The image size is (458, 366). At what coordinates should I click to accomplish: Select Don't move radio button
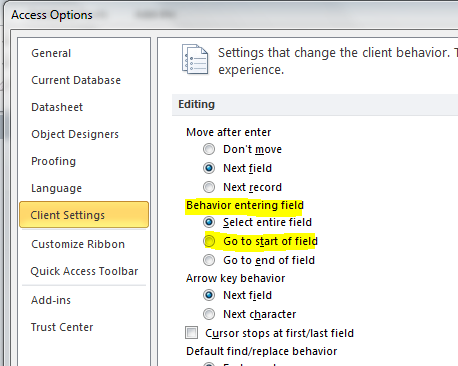(x=209, y=149)
